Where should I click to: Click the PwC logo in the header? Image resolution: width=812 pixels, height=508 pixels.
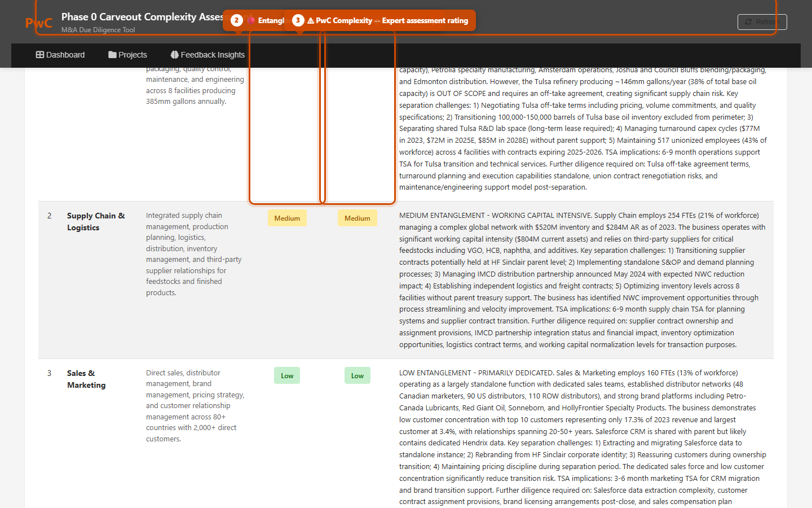[x=38, y=23]
